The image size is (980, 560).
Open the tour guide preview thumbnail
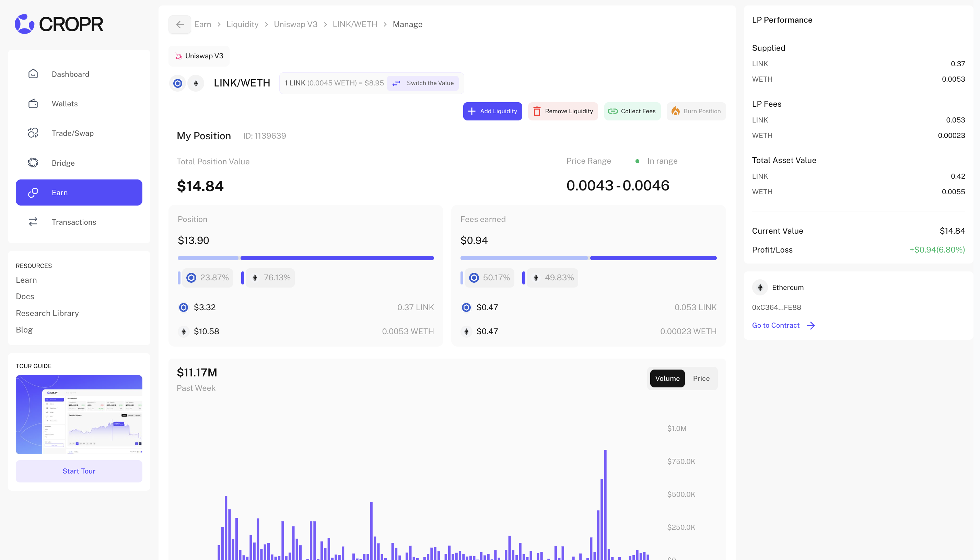pos(79,415)
